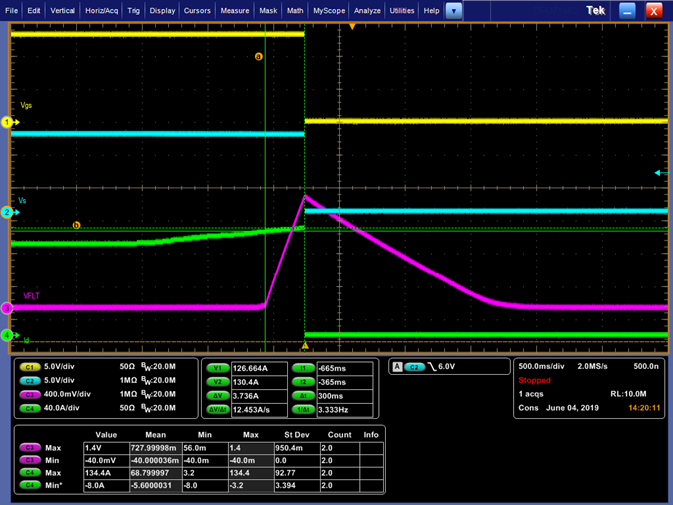This screenshot has width=673, height=505.
Task: Click the C4 Max value 134.4A cell
Action: tap(106, 473)
